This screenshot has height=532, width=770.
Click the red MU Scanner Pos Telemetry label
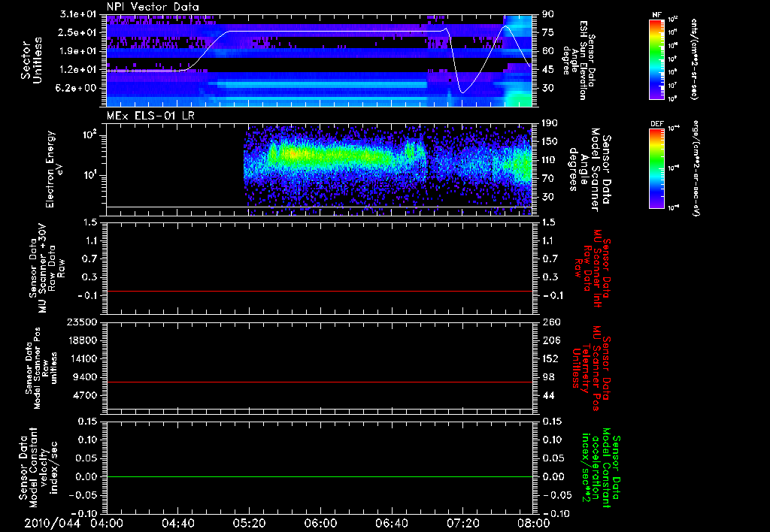(x=592, y=369)
